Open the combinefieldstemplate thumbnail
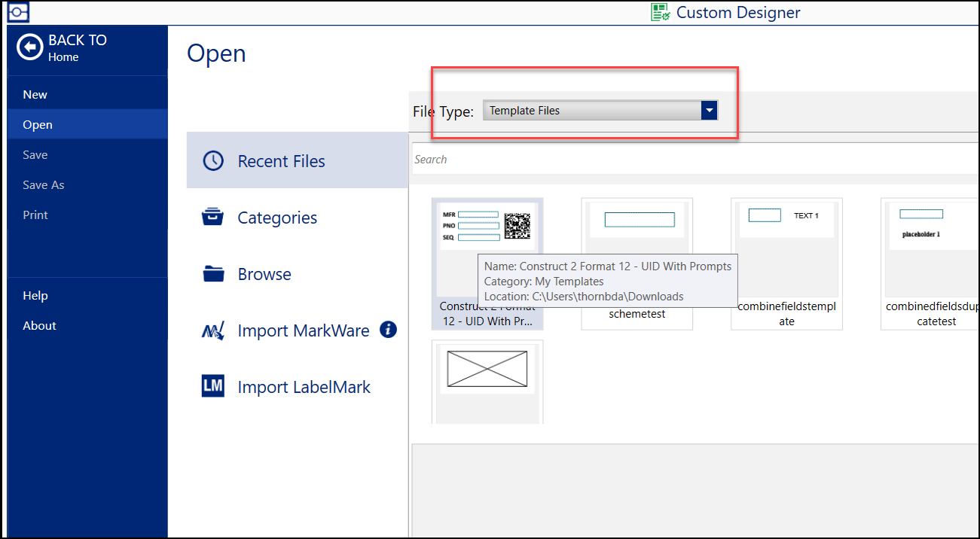Viewport: 980px width, 539px height. 786,263
